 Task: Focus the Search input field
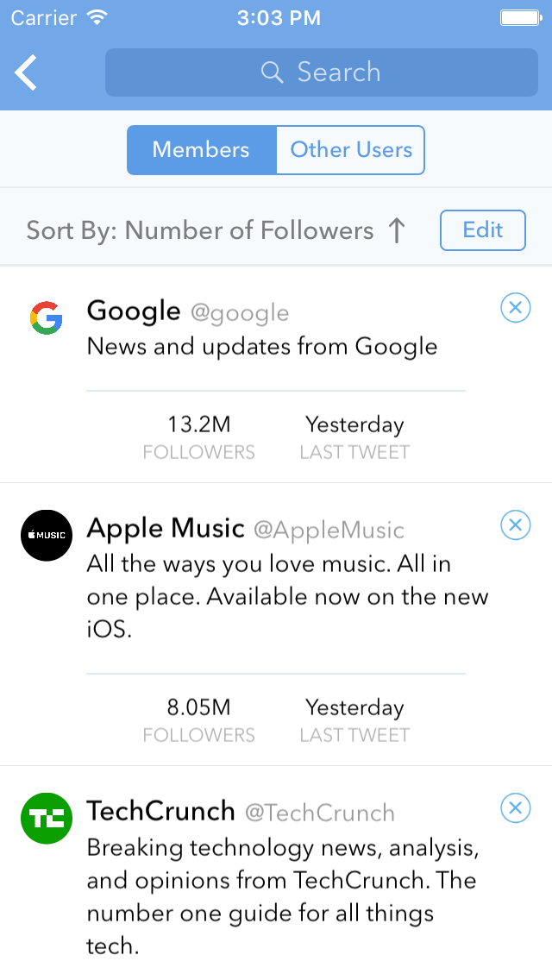click(x=322, y=72)
